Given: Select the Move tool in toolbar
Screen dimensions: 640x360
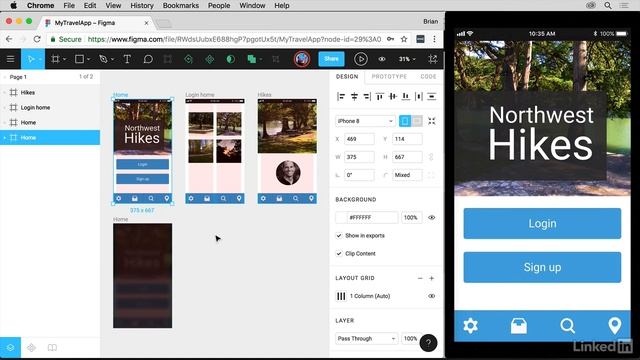Looking at the screenshot, I should (x=31, y=59).
